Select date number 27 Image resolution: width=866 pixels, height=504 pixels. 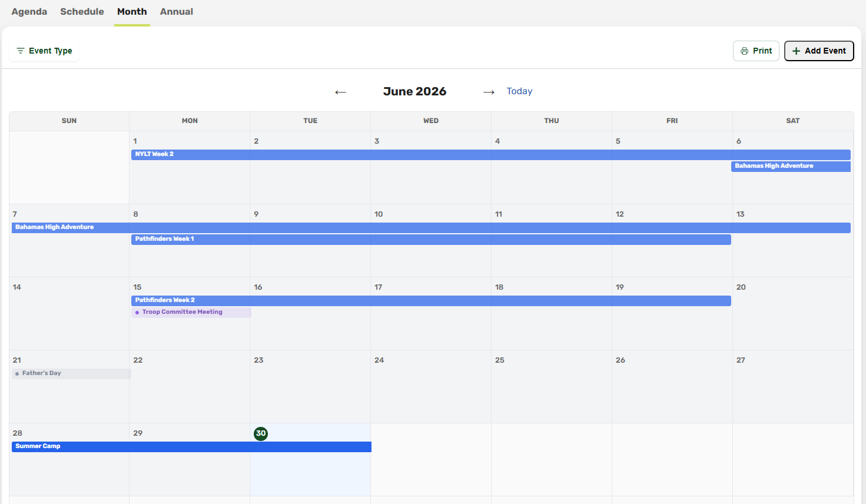[x=741, y=360]
